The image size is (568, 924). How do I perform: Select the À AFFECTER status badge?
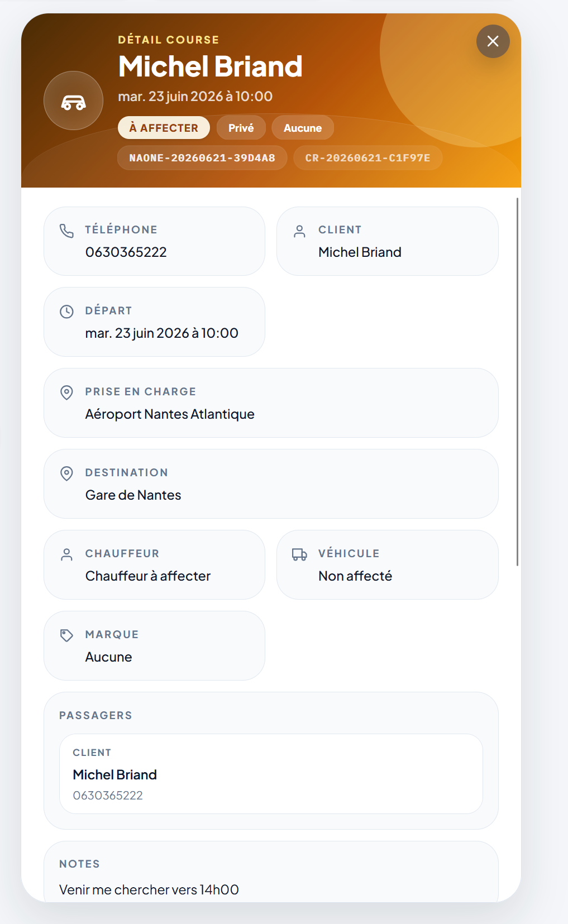164,128
